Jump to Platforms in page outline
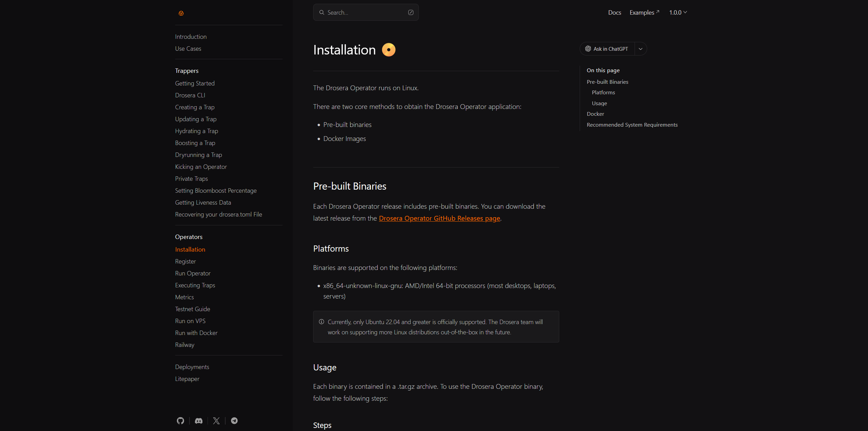 coord(603,92)
